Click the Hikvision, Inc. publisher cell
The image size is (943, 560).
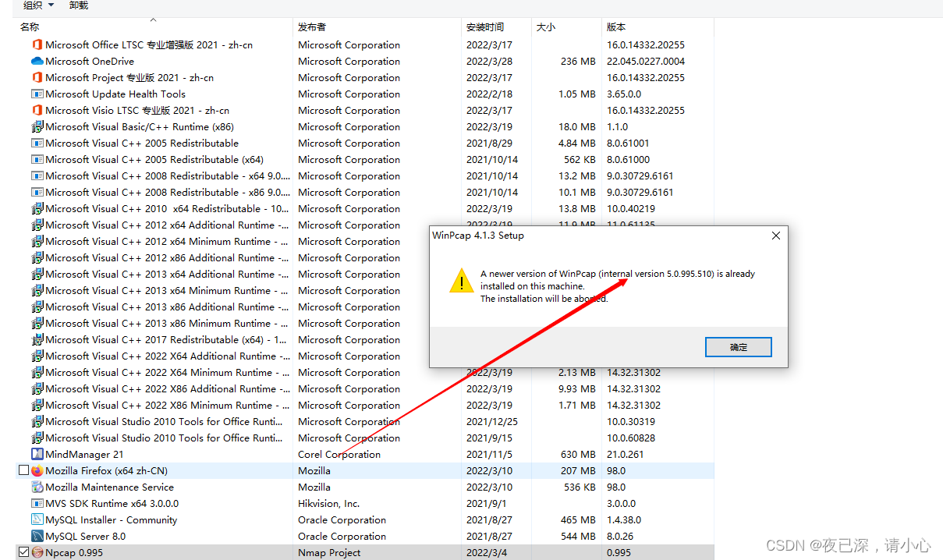[x=328, y=503]
